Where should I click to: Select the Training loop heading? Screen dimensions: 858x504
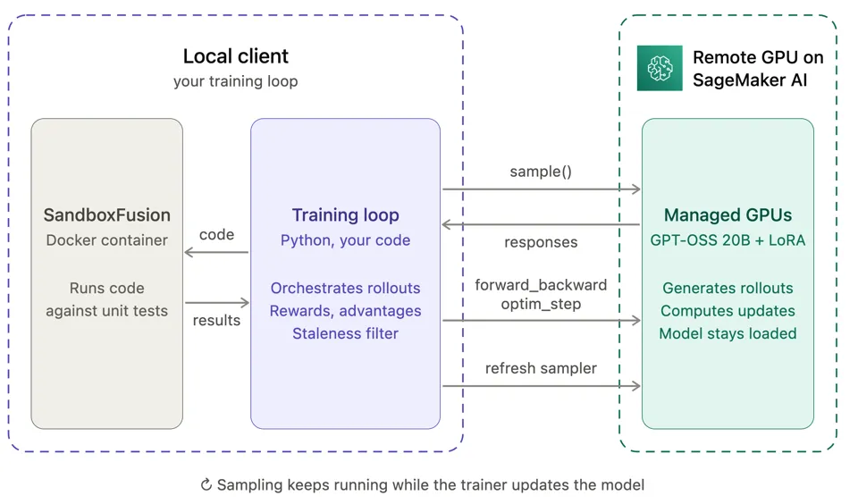pyautogui.click(x=345, y=215)
